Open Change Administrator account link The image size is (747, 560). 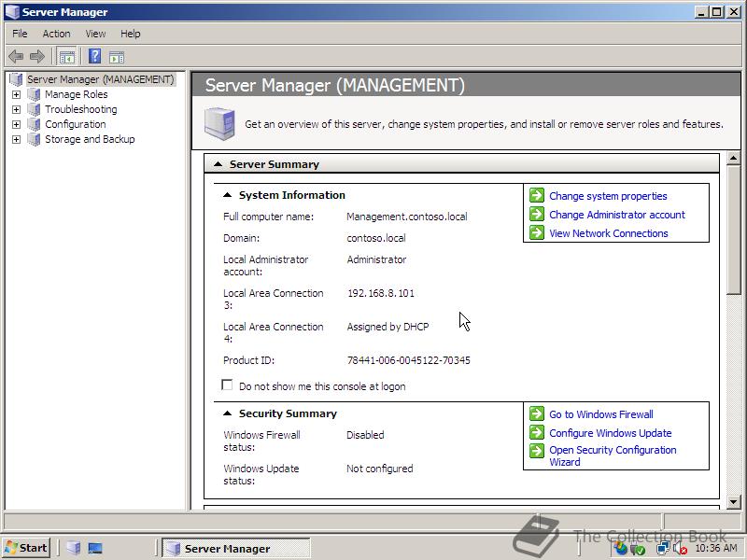pyautogui.click(x=617, y=215)
